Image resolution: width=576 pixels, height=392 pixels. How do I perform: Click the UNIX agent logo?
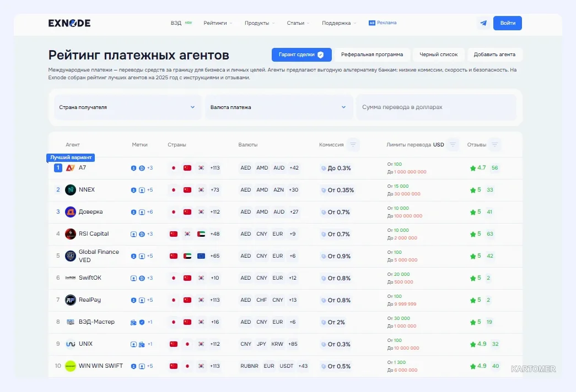[x=71, y=344]
